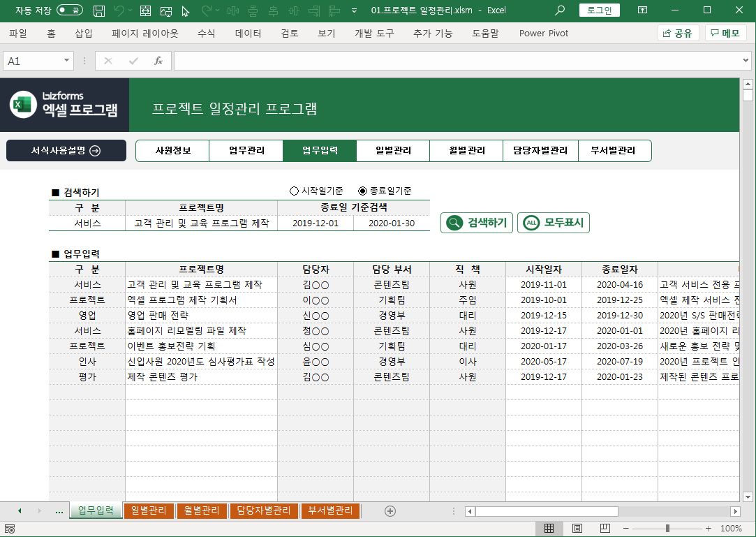Click into the formula bar input
Viewport: 756px width, 537px height.
tap(457, 61)
